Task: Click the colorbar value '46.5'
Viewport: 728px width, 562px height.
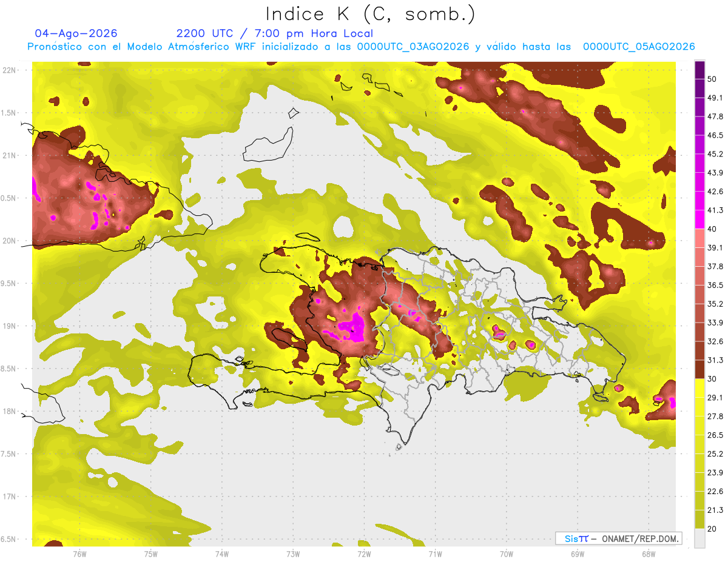Action: point(715,135)
